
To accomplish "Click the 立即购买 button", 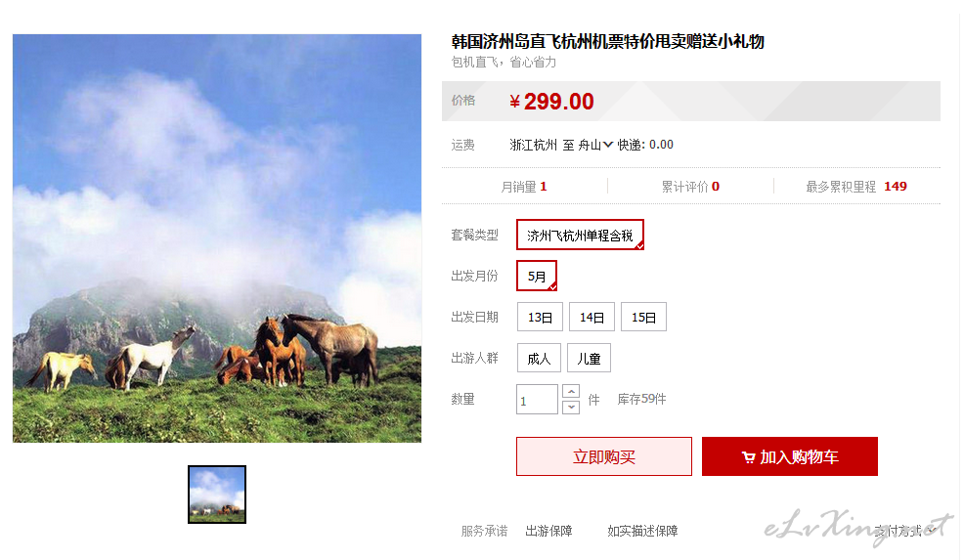I will tap(604, 456).
